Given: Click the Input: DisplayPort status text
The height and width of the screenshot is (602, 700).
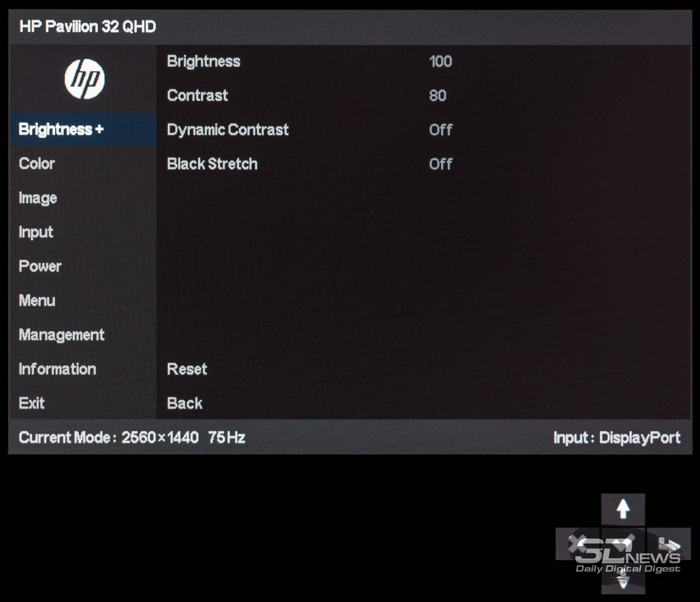Looking at the screenshot, I should pyautogui.click(x=617, y=437).
